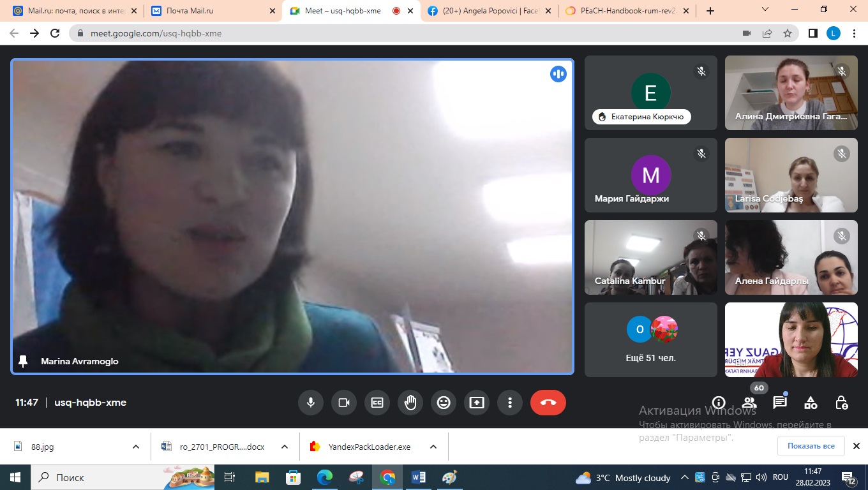Change the ROU input language

pyautogui.click(x=781, y=477)
